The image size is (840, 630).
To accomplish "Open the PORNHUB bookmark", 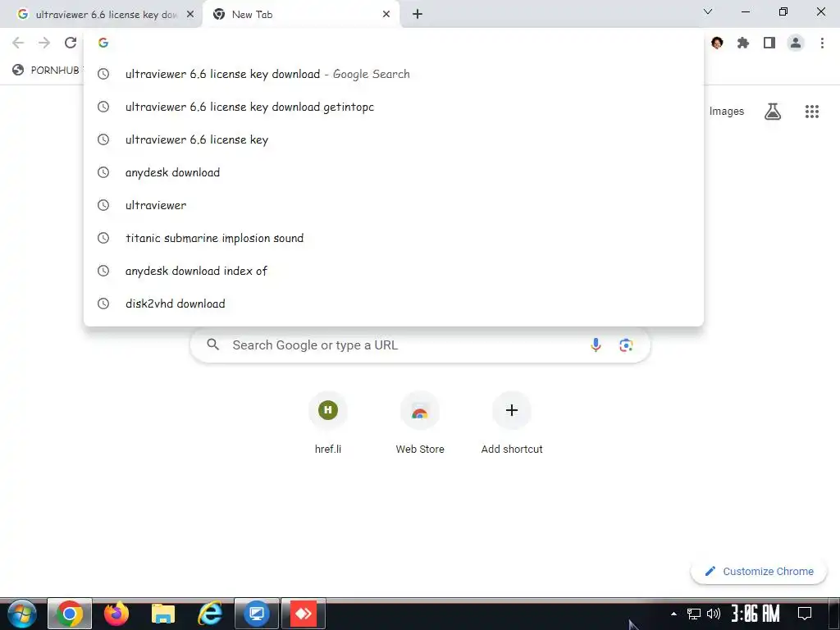I will (x=47, y=71).
